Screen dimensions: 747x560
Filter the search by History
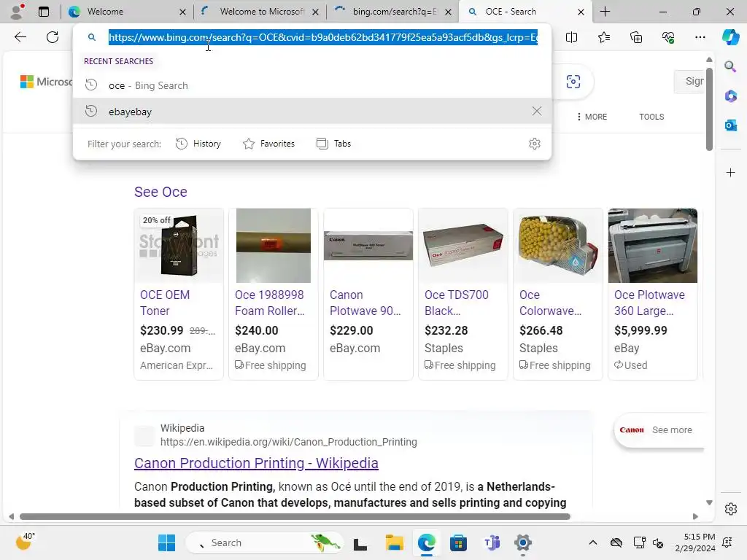tap(198, 144)
